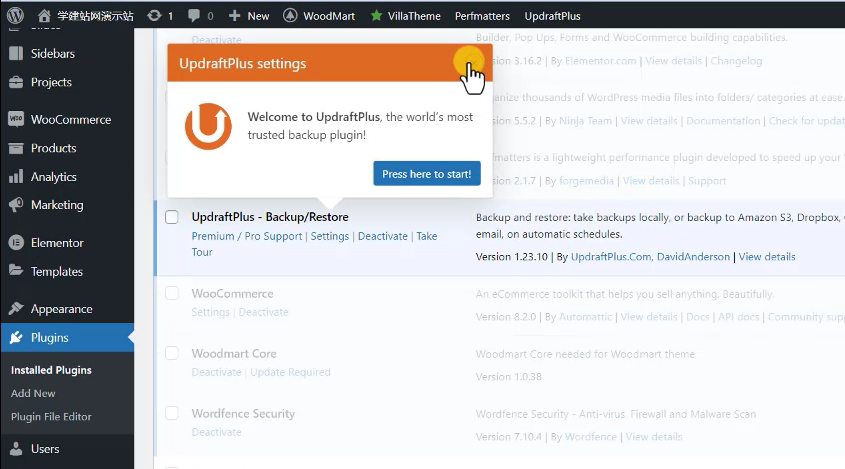
Task: Click the Marketing megaphone icon
Action: click(x=16, y=205)
